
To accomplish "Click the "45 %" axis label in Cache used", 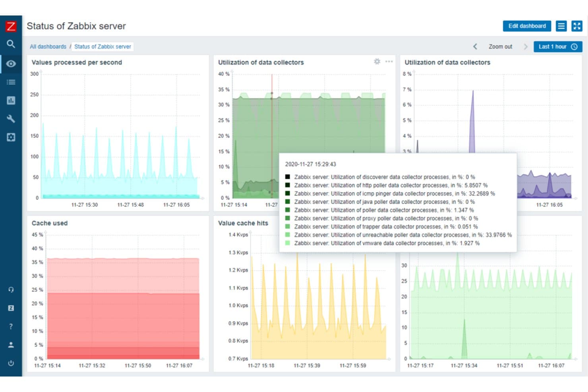I will (x=37, y=235).
